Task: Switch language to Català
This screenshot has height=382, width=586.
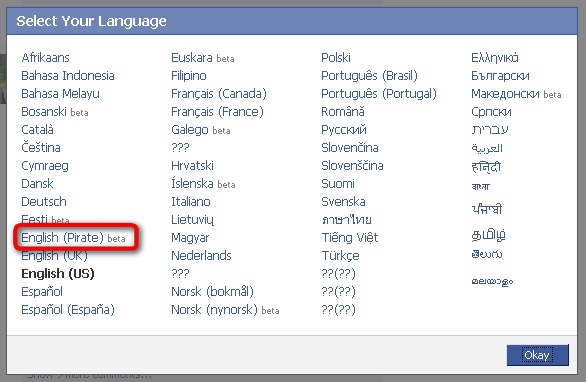Action: (x=37, y=130)
